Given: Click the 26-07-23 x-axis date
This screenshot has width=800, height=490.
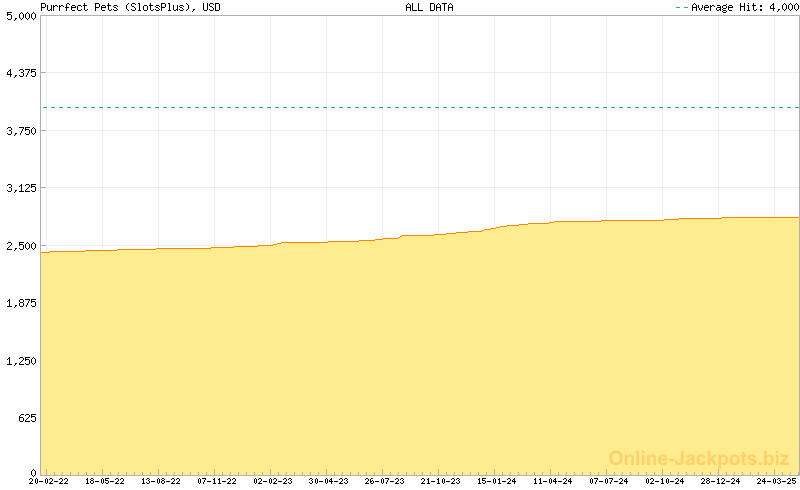Looking at the screenshot, I should (385, 481).
